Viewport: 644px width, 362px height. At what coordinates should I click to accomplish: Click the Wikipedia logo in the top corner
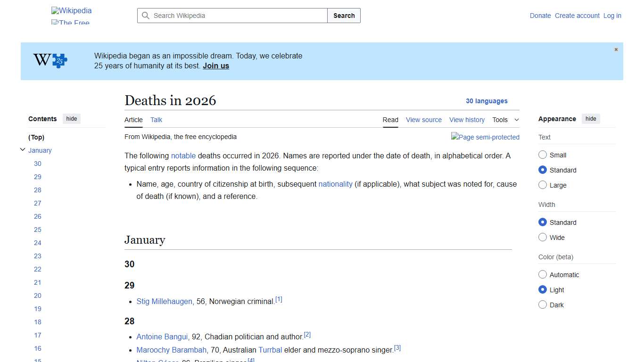(71, 10)
